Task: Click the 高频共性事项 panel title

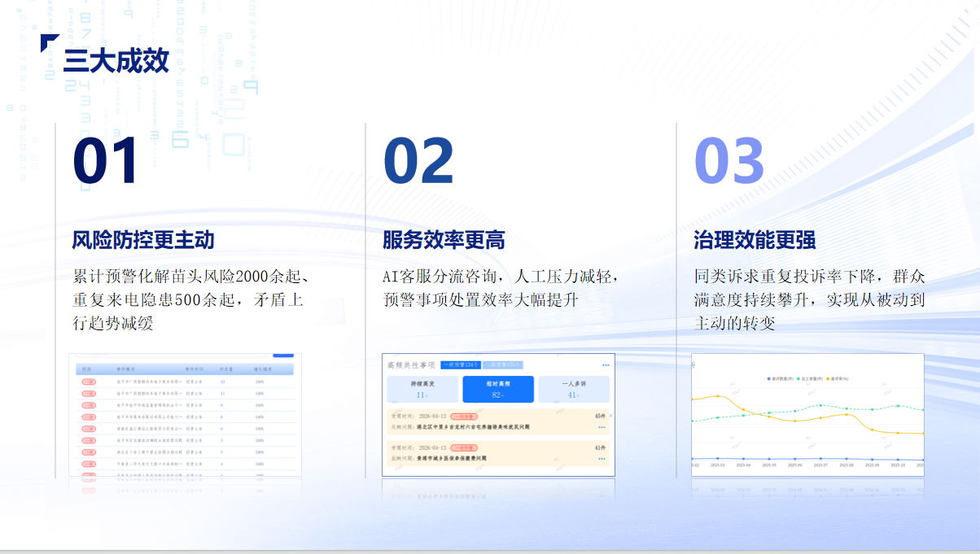Action: pos(411,365)
